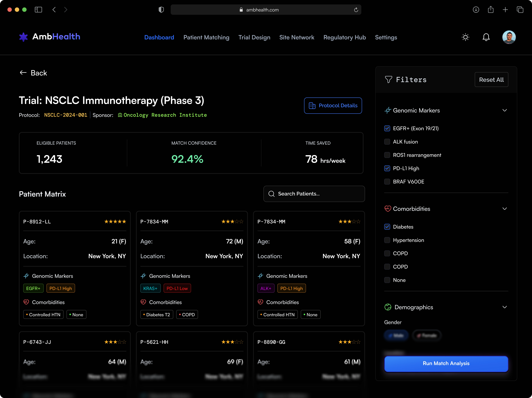Screen dimensions: 532x398
Task: Open the Patient Matching tab
Action: click(x=206, y=37)
